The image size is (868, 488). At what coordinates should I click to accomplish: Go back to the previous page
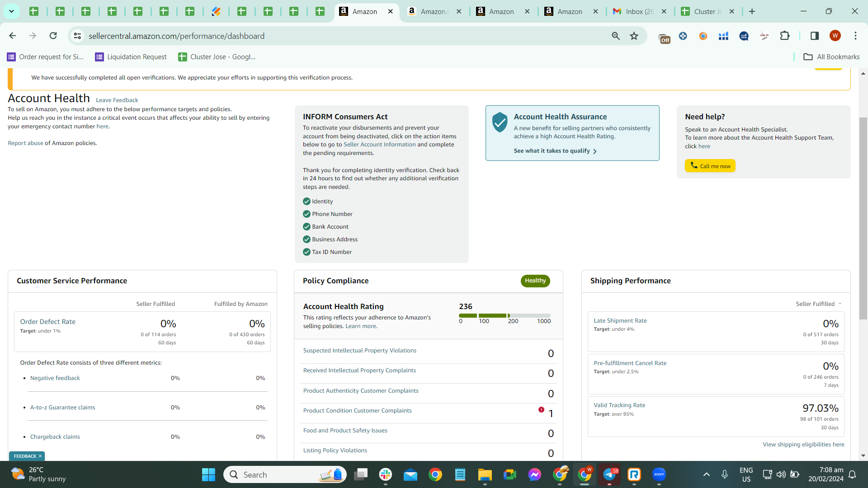click(x=13, y=36)
